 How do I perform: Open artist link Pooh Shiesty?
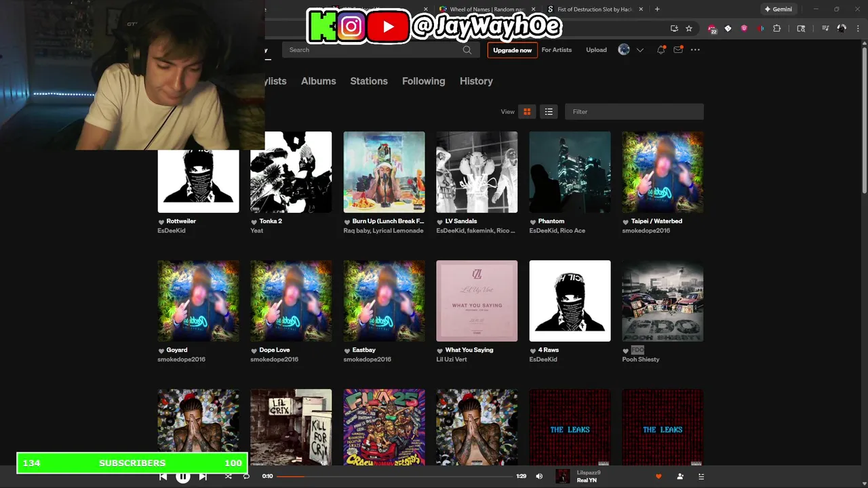(641, 359)
